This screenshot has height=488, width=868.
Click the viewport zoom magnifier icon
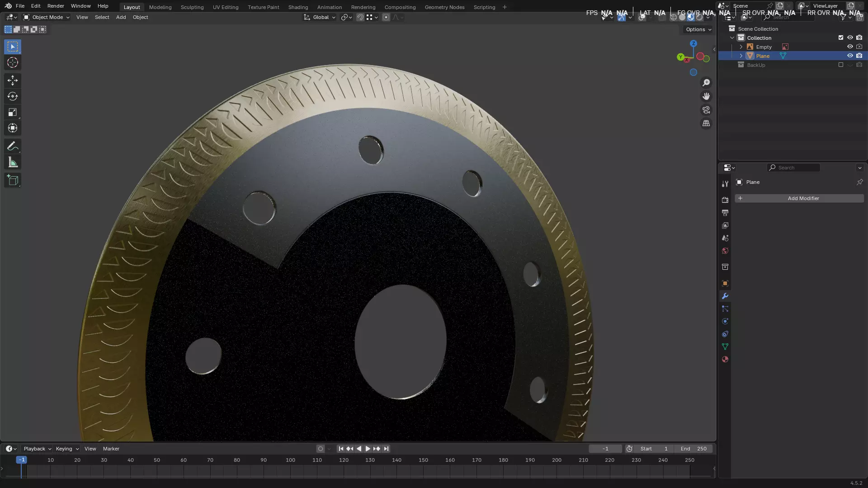(x=706, y=83)
